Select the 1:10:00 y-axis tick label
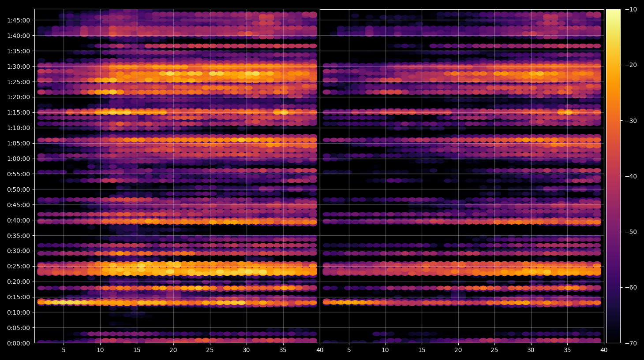 click(19, 128)
